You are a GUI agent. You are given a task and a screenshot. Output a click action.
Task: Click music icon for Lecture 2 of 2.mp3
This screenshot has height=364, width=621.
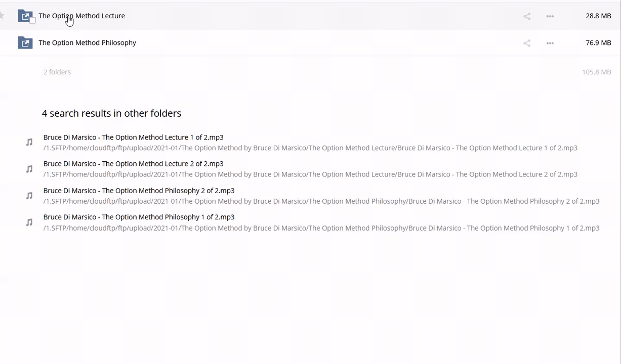pyautogui.click(x=29, y=169)
